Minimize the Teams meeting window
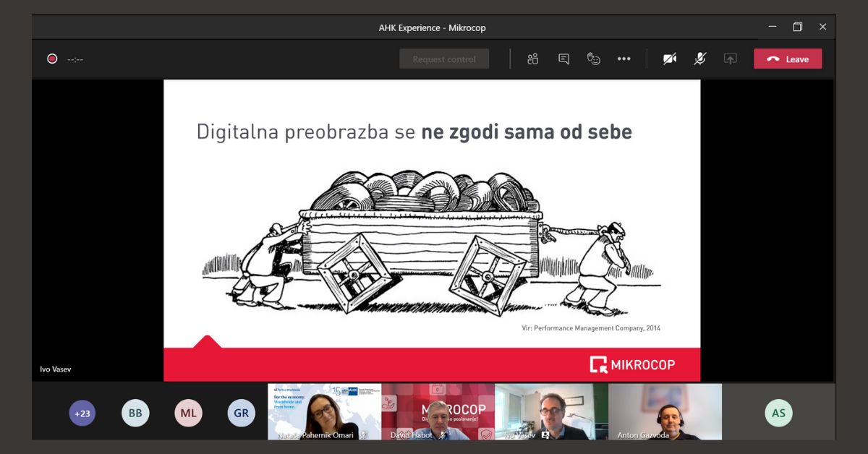 coord(772,27)
